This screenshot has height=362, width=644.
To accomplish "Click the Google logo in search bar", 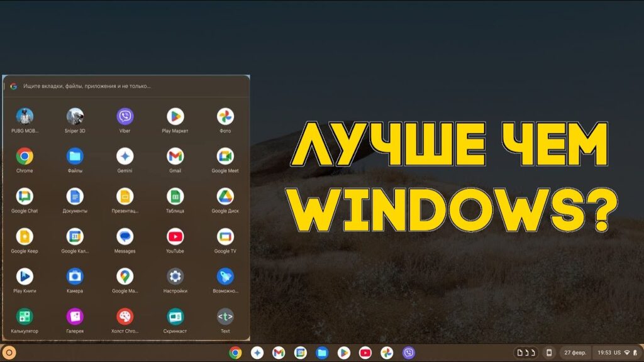I will pos(14,86).
